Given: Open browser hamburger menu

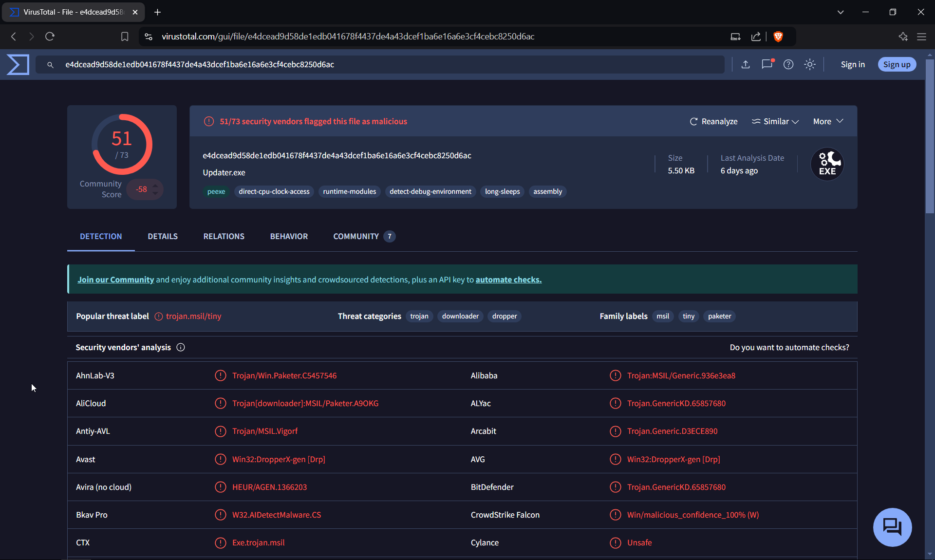Looking at the screenshot, I should pyautogui.click(x=922, y=37).
